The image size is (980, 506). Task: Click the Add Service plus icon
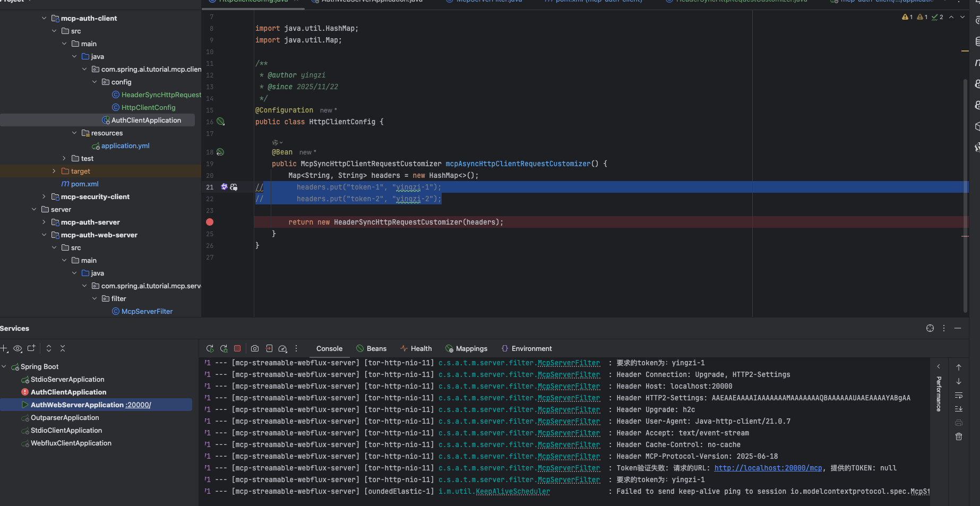click(x=4, y=348)
